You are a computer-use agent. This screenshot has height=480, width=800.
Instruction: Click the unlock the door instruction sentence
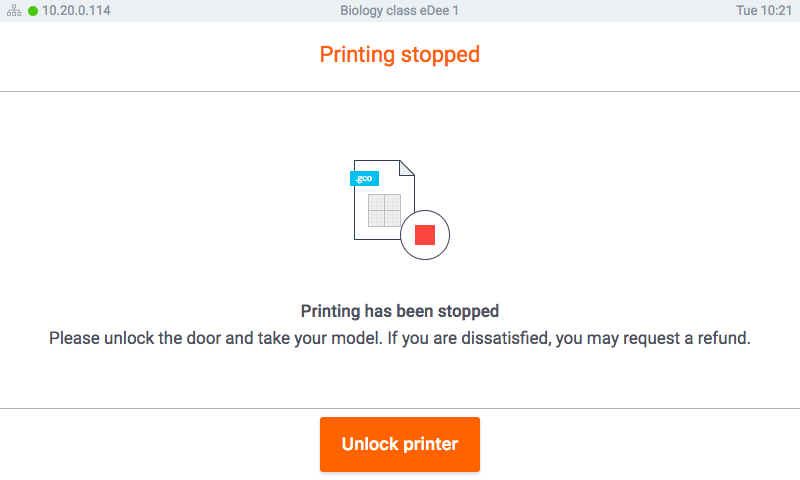pyautogui.click(x=211, y=338)
